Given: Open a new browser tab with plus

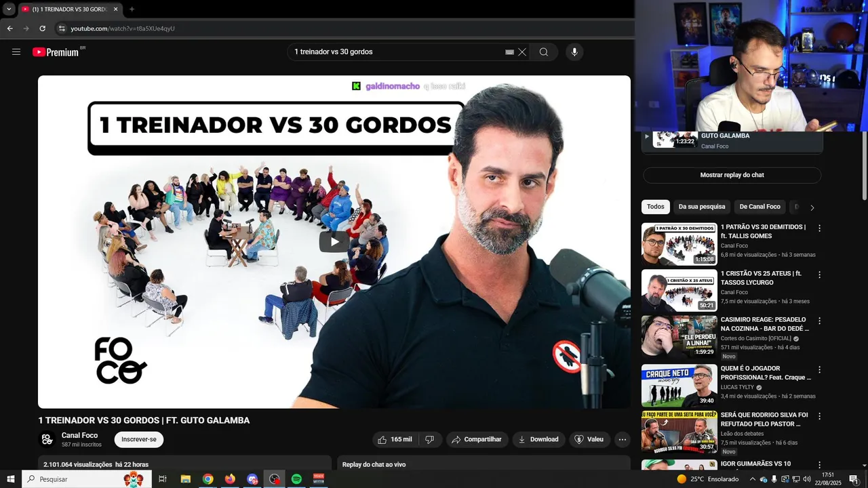Looking at the screenshot, I should click(132, 9).
